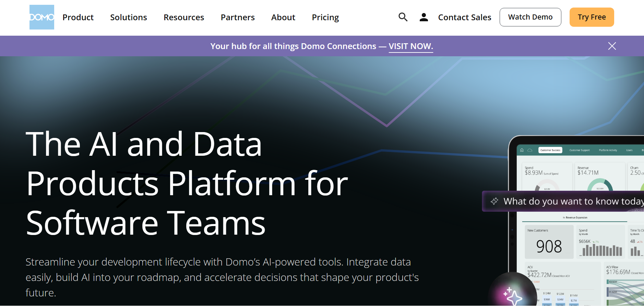Viewport: 644px width, 306px height.
Task: Click the Spend $8.93M value
Action: click(534, 173)
